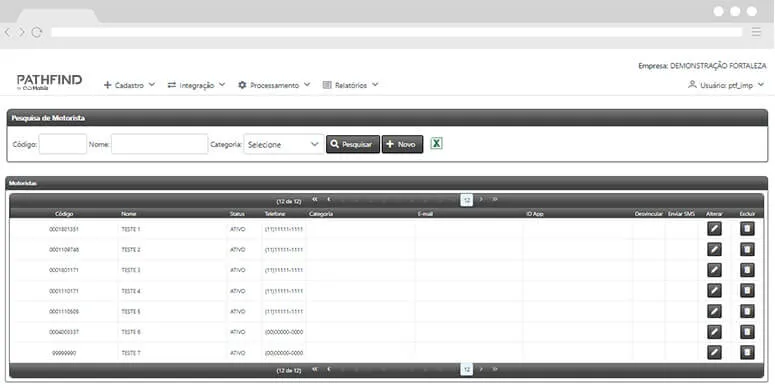Sort by the Código column header
Viewport: 775px width, 390px height.
(64, 214)
